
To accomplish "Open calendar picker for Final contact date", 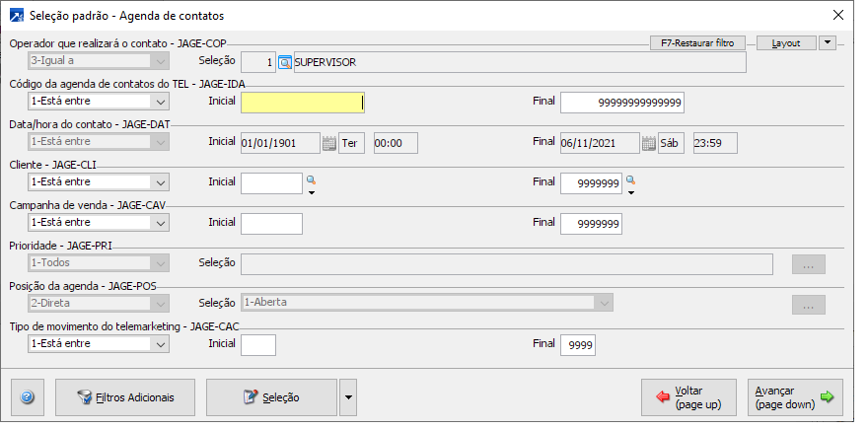I will point(649,144).
